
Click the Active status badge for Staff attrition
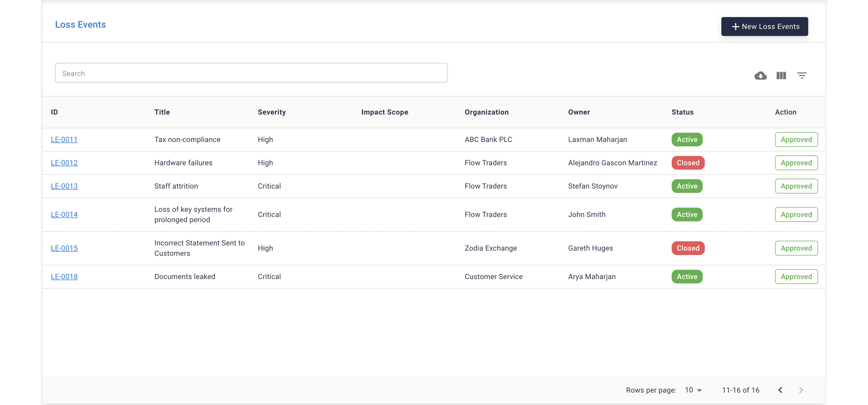[687, 186]
